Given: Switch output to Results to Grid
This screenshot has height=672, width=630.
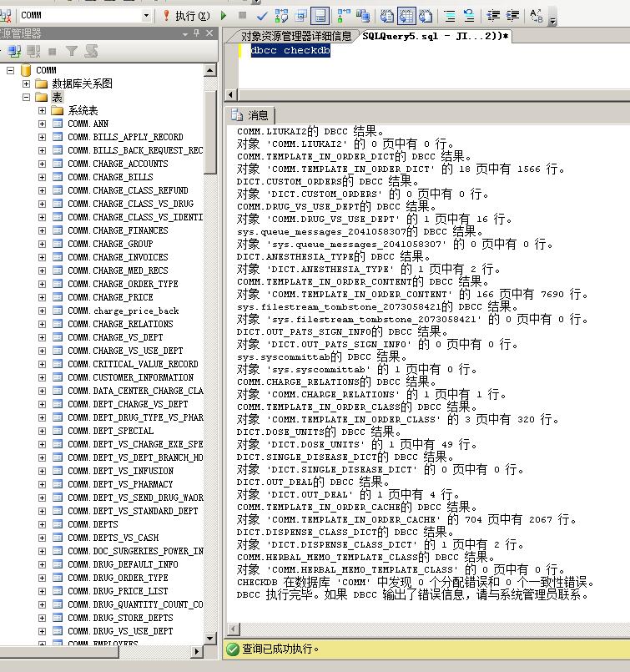Looking at the screenshot, I should coord(406,16).
